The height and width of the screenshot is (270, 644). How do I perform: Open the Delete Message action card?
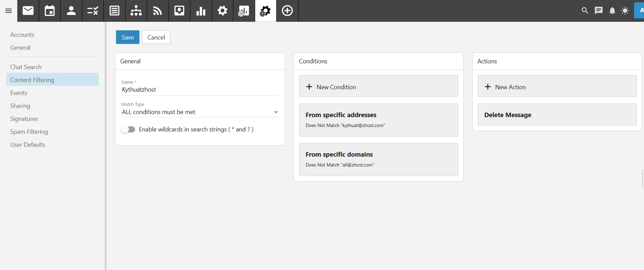tap(557, 115)
